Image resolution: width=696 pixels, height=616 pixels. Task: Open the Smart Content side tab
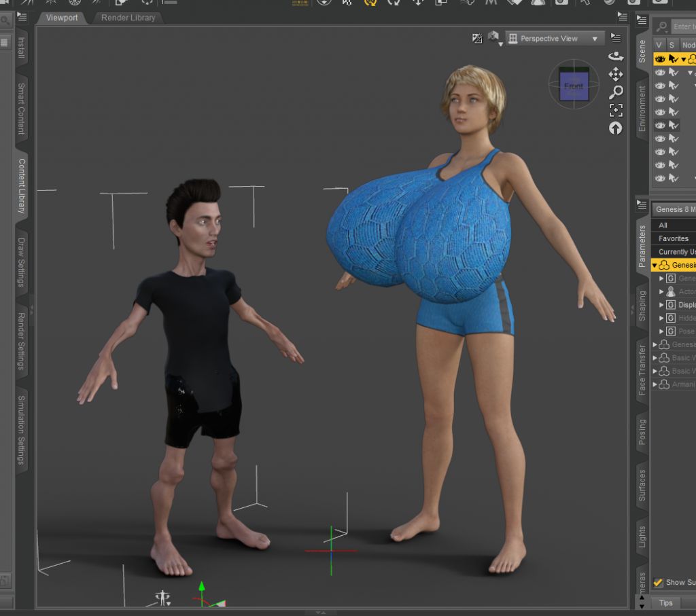click(x=21, y=109)
